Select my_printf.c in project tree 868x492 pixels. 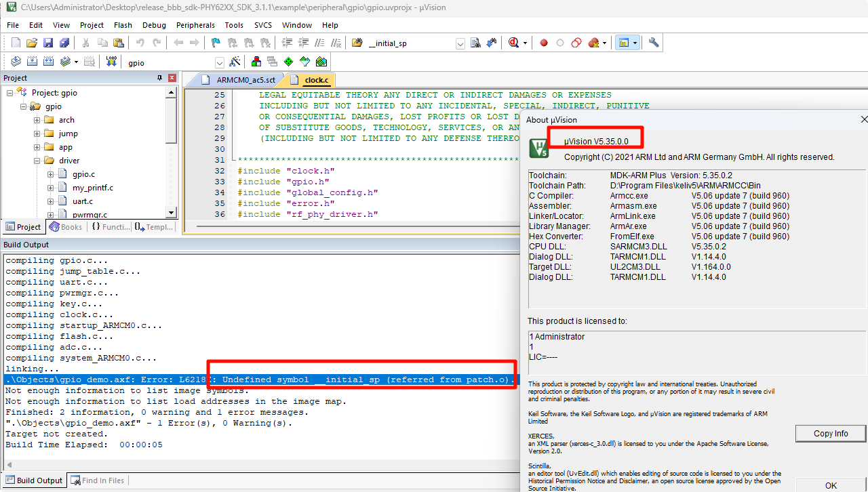point(93,188)
